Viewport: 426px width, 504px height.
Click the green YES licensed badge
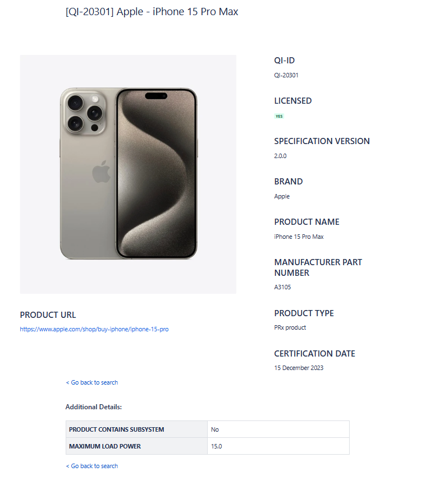point(279,117)
